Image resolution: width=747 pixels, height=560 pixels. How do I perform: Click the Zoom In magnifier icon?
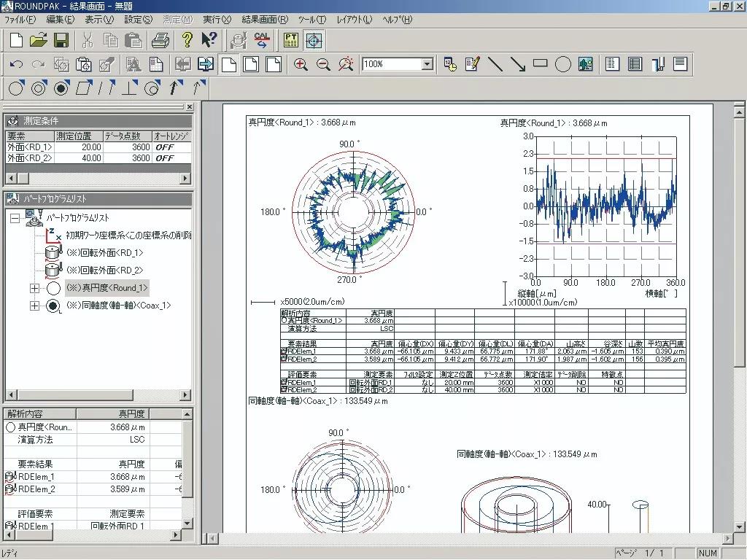pyautogui.click(x=301, y=64)
